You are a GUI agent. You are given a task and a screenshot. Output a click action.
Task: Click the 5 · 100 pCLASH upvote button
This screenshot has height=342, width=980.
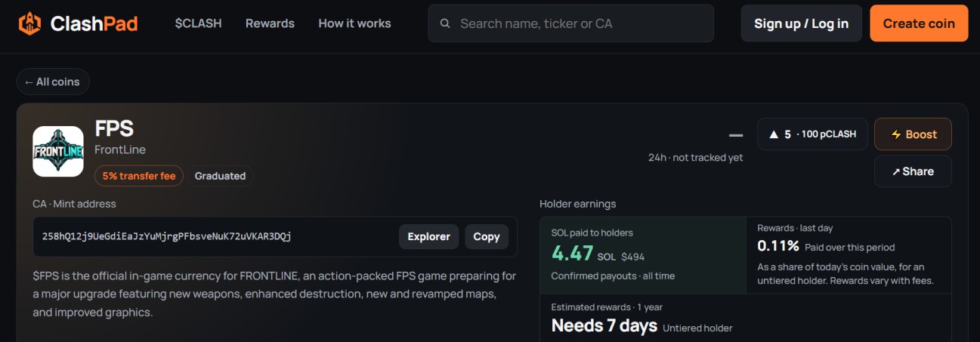coord(812,134)
